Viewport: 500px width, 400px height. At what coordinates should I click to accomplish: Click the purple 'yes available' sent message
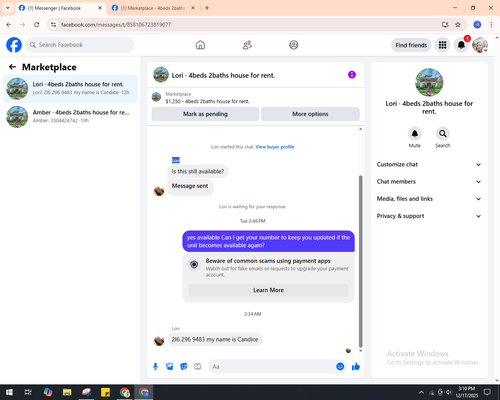coord(268,241)
